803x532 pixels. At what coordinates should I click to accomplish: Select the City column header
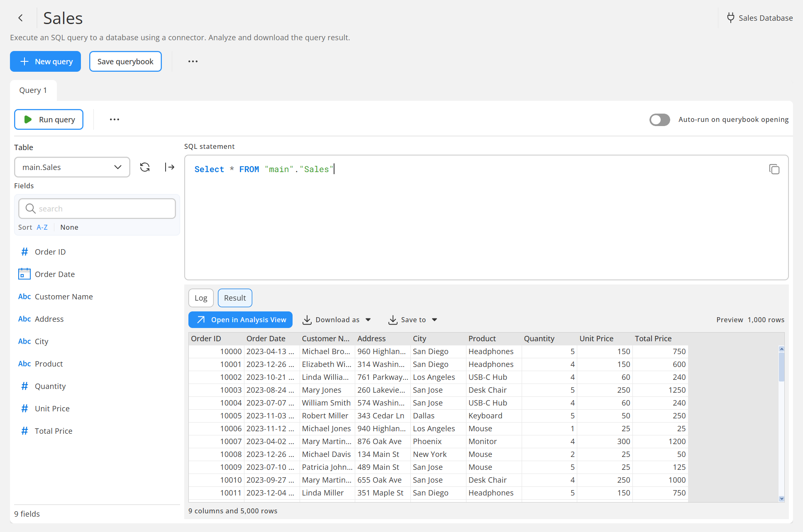tap(438, 338)
